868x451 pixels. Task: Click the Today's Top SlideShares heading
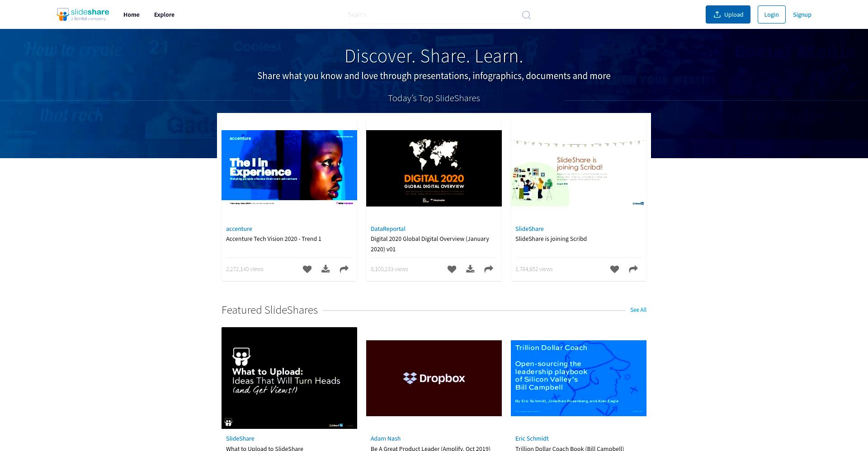pos(434,98)
